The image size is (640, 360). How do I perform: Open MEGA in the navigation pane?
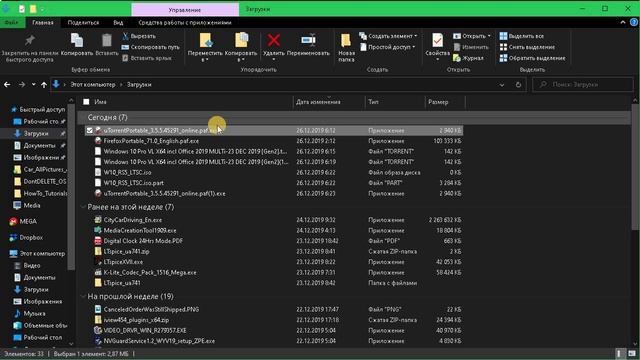(x=24, y=221)
